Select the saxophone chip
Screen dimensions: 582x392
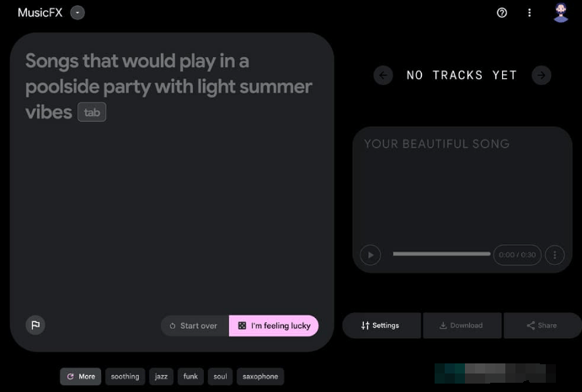[260, 376]
